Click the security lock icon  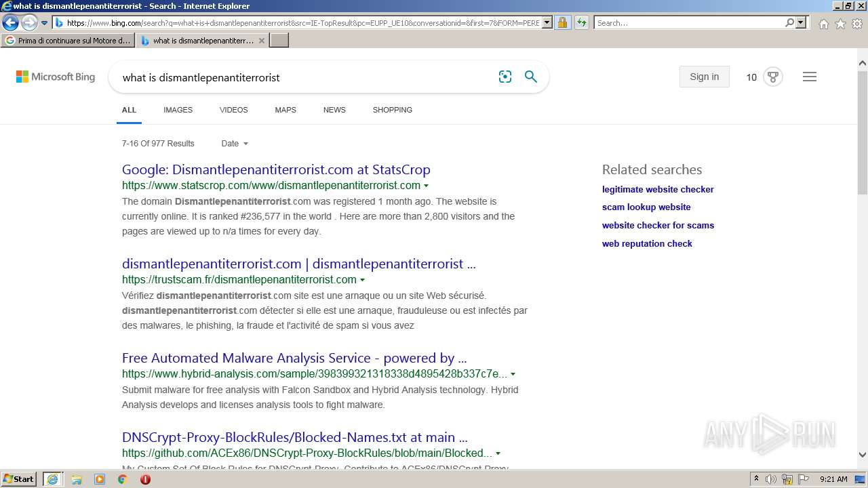(x=562, y=23)
